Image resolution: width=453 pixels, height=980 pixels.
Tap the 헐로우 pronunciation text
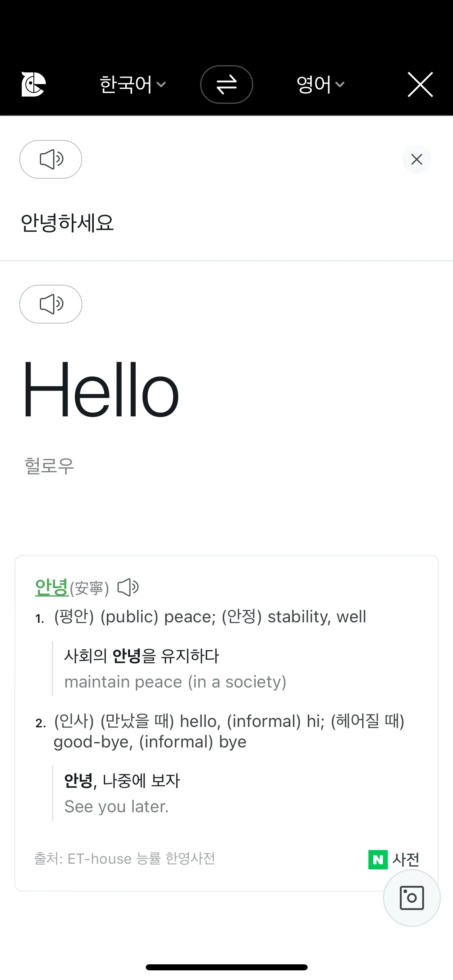pyautogui.click(x=49, y=466)
